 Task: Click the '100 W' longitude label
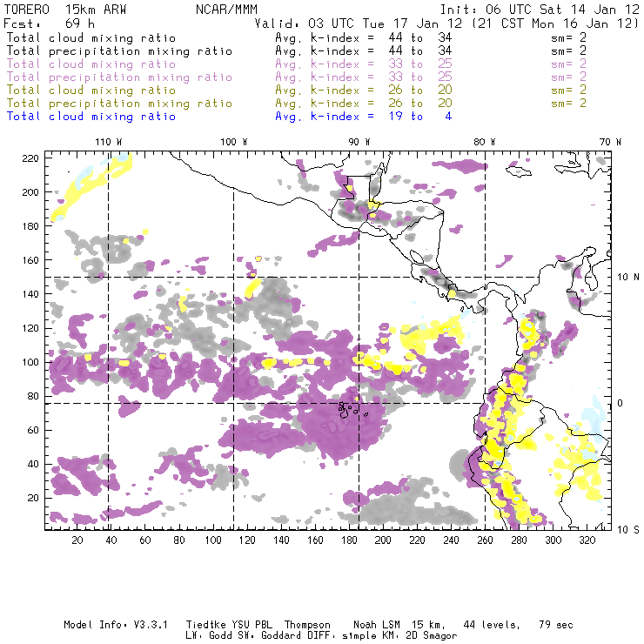(x=234, y=142)
